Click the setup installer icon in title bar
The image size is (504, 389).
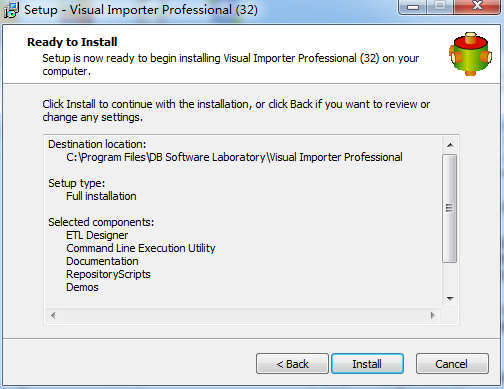[x=11, y=10]
